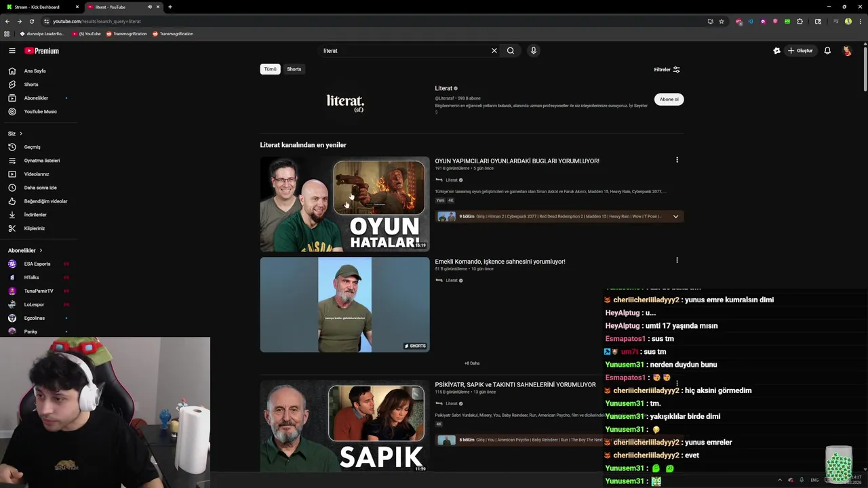Screen dimensions: 868x488
Task: Open Oynatma listeleri in the sidebar
Action: [42, 161]
